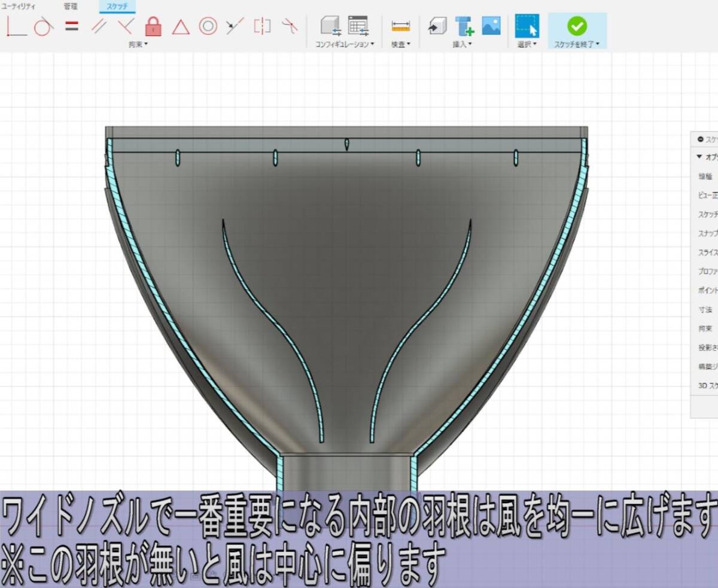Expand the コンフィギュレーション dropdown menu
718x588 pixels.
pos(344,44)
